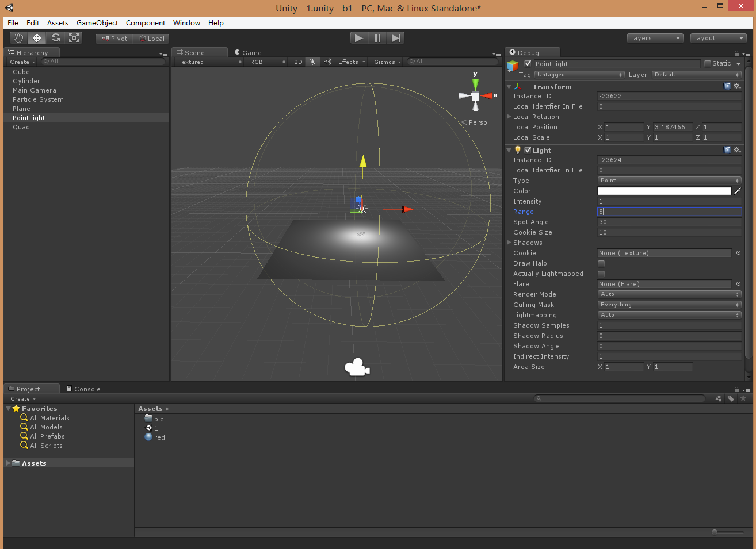Toggle 2D scene view mode
Screen dimensions: 756x549
[x=298, y=62]
